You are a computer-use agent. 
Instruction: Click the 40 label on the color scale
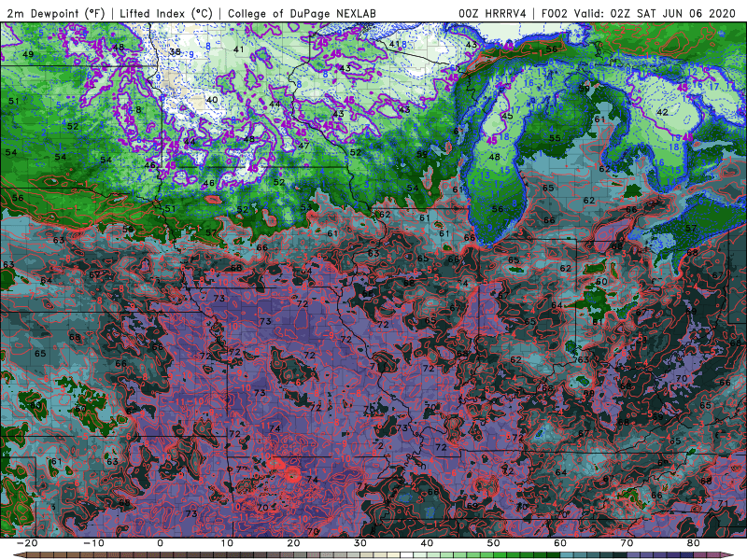click(427, 543)
